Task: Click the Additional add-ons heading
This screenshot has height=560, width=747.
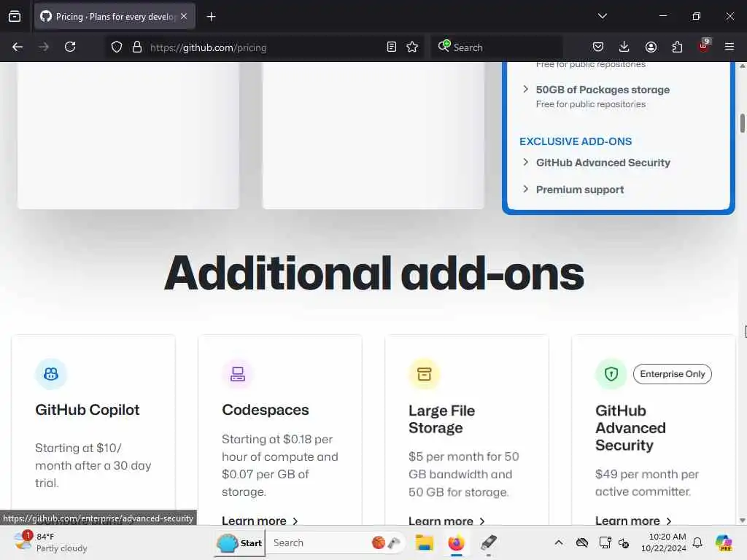Action: tap(374, 274)
